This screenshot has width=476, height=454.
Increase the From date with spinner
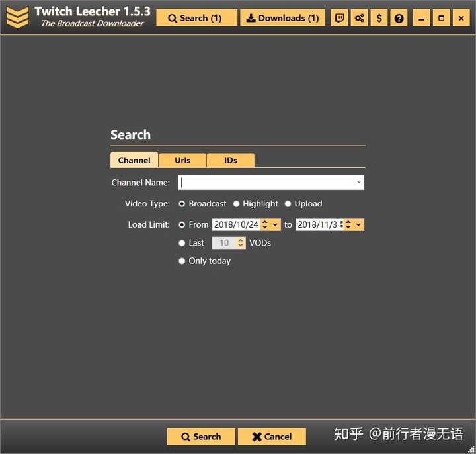[265, 222]
